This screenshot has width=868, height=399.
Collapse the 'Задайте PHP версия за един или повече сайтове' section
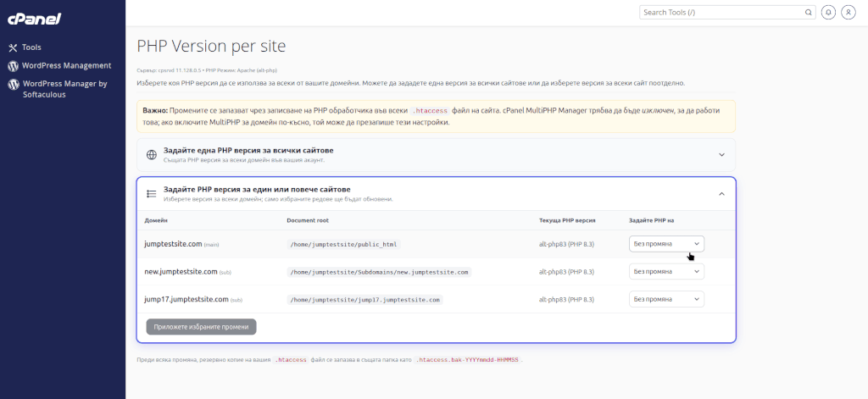coord(721,194)
